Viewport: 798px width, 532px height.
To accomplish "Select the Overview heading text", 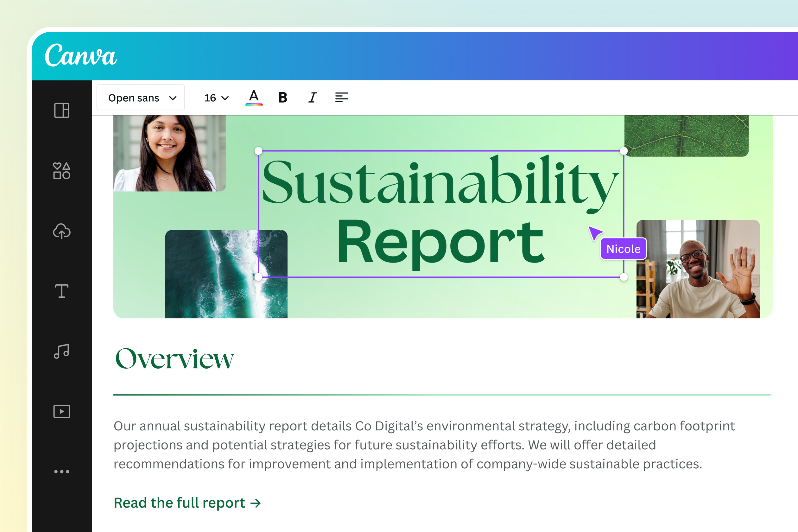I will (x=174, y=358).
